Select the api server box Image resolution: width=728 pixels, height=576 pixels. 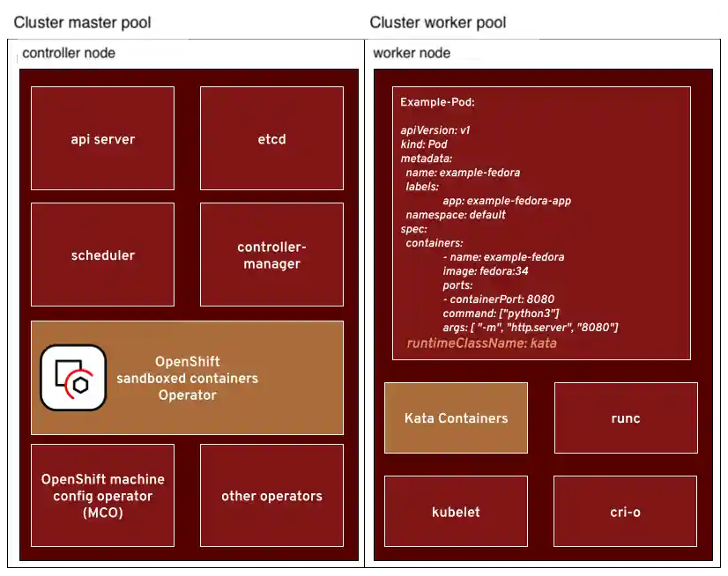coord(102,138)
